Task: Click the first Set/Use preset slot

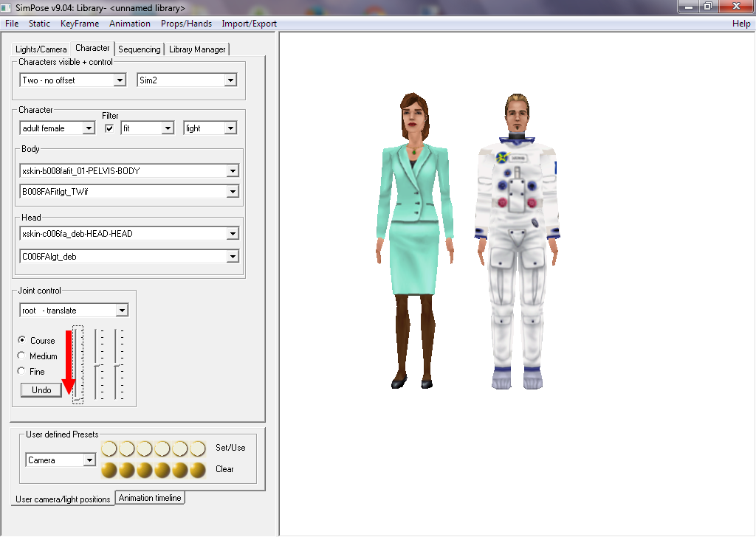Action: tap(109, 448)
